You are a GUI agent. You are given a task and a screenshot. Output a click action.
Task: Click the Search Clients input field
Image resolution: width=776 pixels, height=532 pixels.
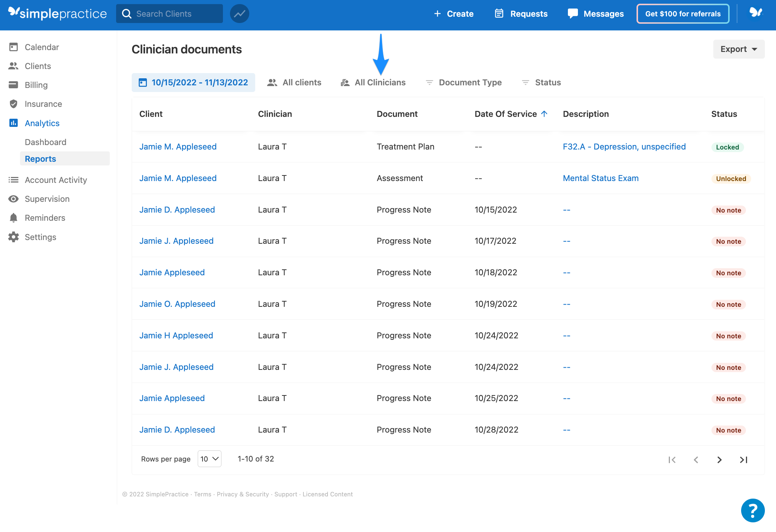coord(169,13)
